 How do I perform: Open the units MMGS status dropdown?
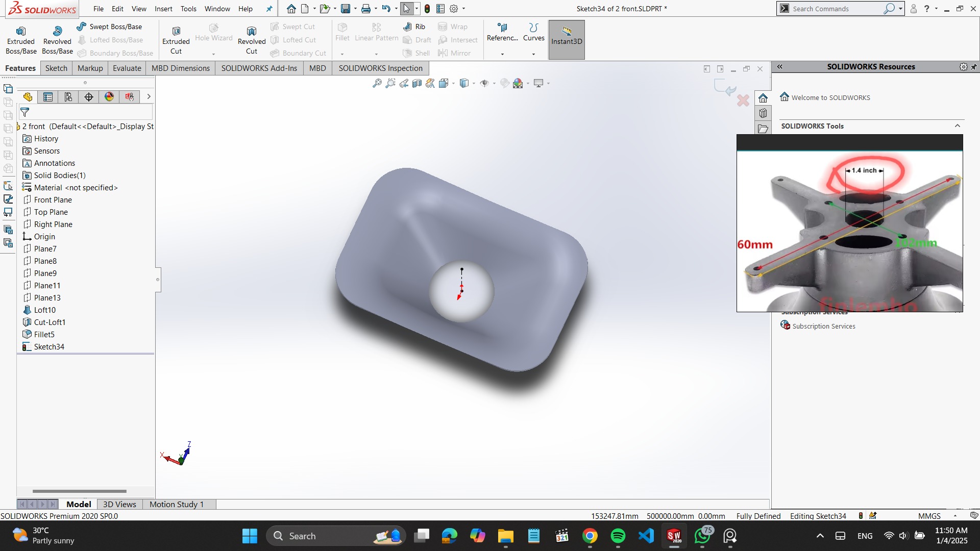tap(955, 516)
